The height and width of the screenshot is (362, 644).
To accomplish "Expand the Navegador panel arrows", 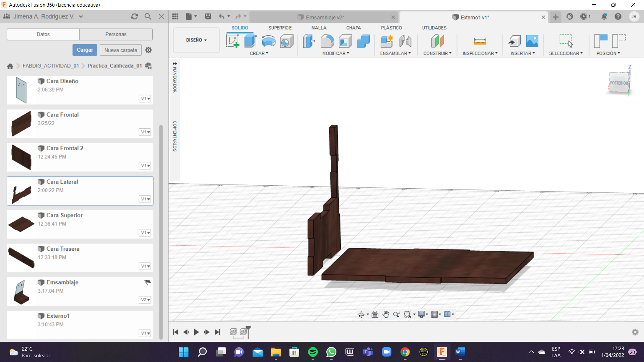I will tap(175, 63).
